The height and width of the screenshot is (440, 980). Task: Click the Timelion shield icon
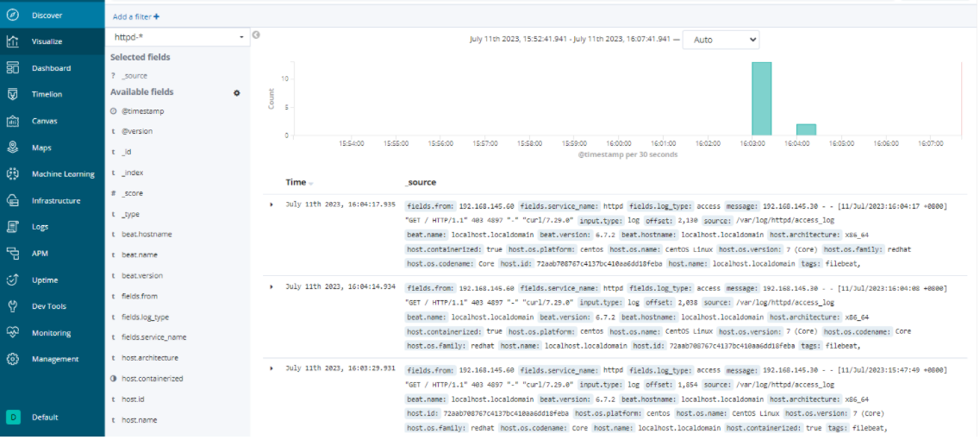(x=13, y=94)
